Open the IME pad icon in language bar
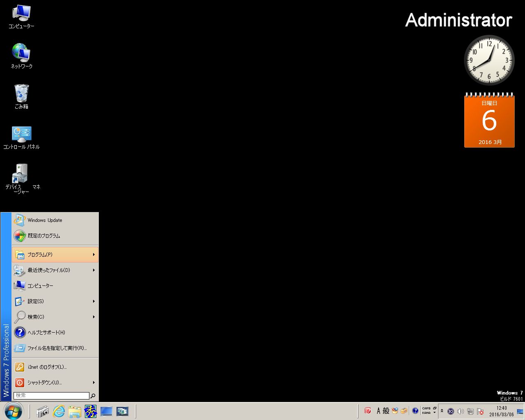This screenshot has width=525, height=420. click(x=395, y=411)
